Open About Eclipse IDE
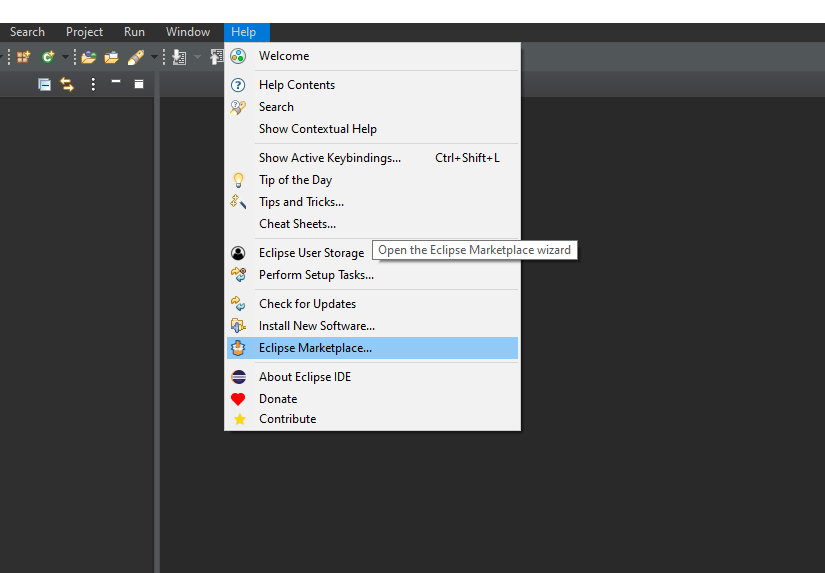The width and height of the screenshot is (825, 573). pos(304,377)
